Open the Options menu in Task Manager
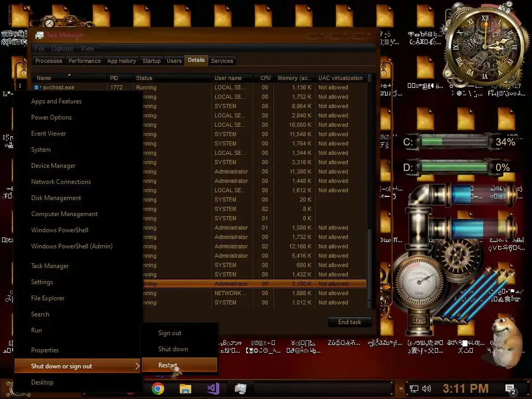This screenshot has width=532, height=399. pos(62,48)
